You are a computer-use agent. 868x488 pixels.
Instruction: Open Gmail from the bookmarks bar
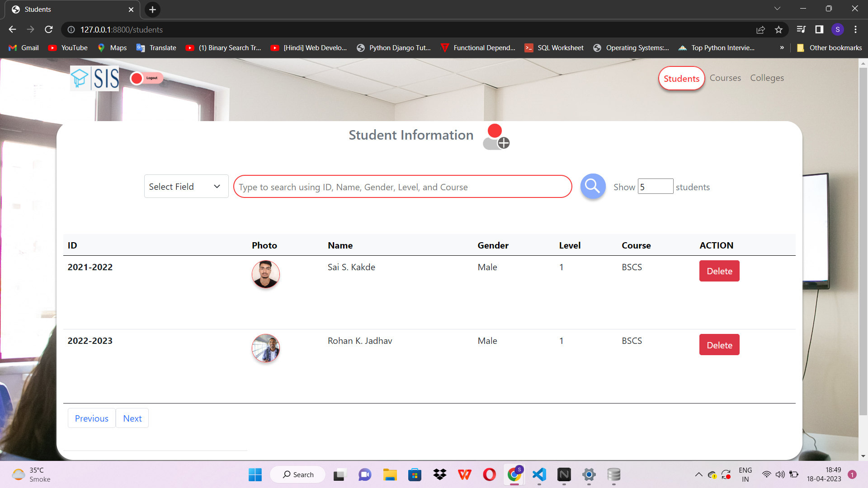pos(23,47)
